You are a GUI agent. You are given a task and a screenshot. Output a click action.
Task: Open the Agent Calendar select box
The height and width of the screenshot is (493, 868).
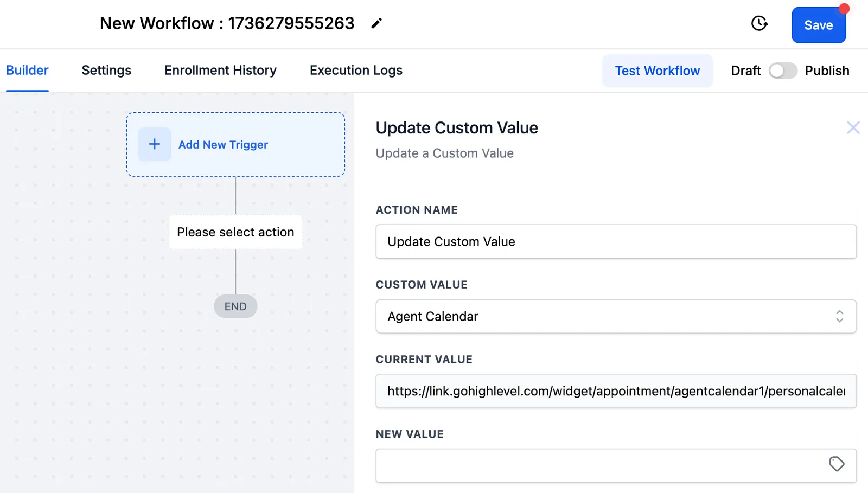616,316
